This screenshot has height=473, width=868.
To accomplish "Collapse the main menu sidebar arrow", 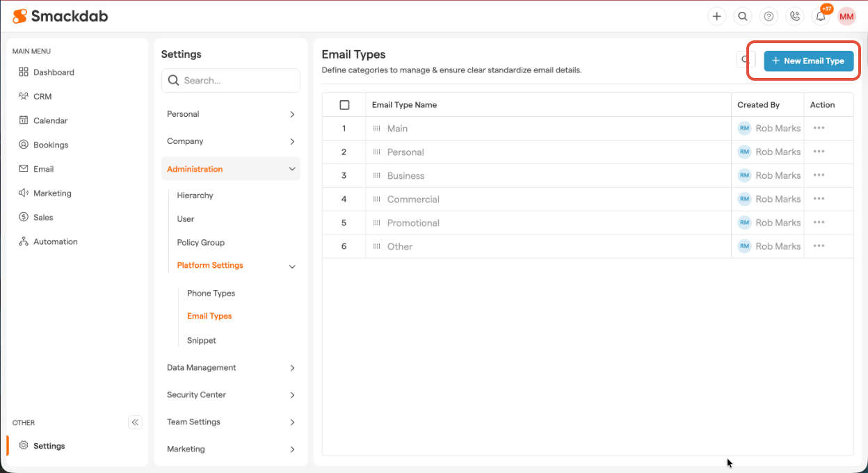I will point(135,422).
